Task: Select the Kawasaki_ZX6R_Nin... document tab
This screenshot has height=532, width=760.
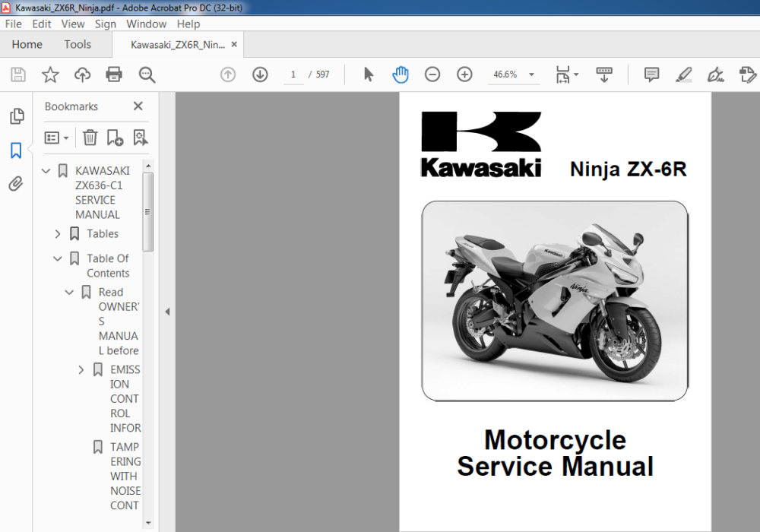Action: point(177,45)
